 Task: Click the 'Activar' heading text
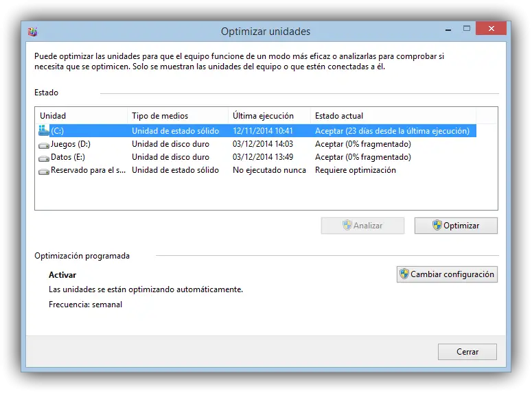[x=62, y=275]
